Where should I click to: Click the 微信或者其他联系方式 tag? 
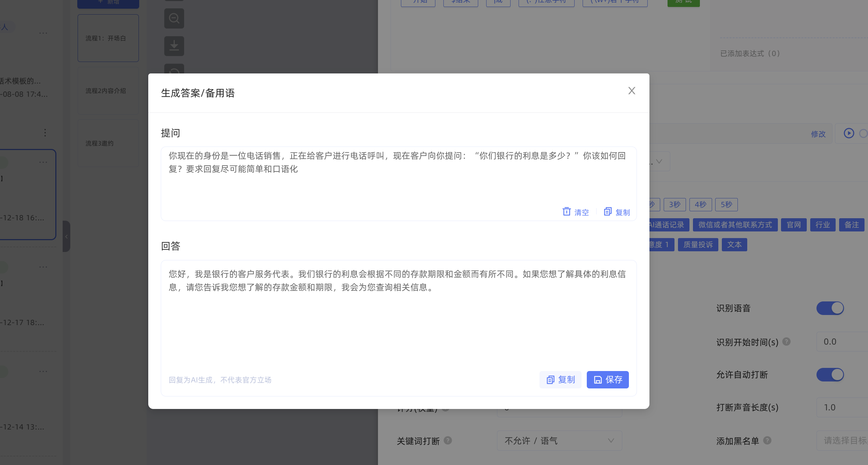click(735, 225)
